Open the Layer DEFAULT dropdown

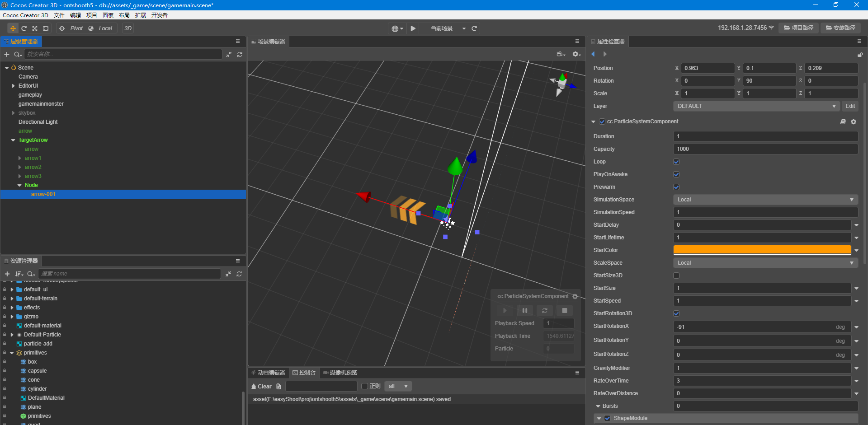click(756, 106)
